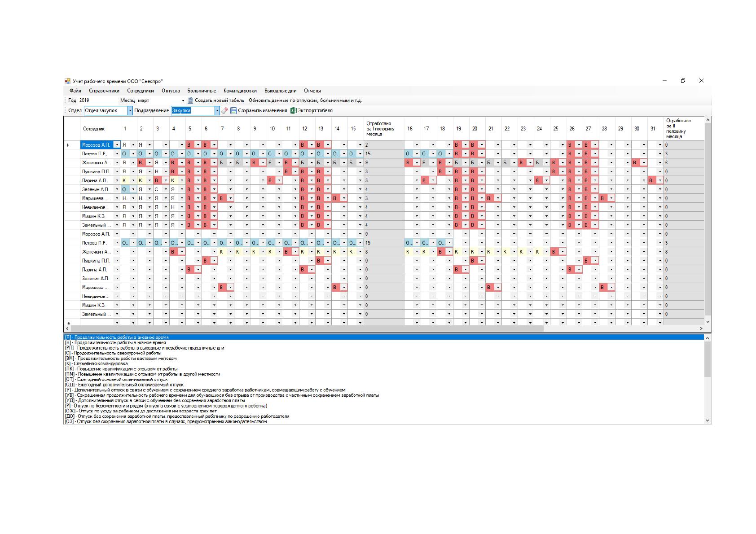756x534 pixels.
Task: Open the Справочники menu
Action: (x=104, y=91)
